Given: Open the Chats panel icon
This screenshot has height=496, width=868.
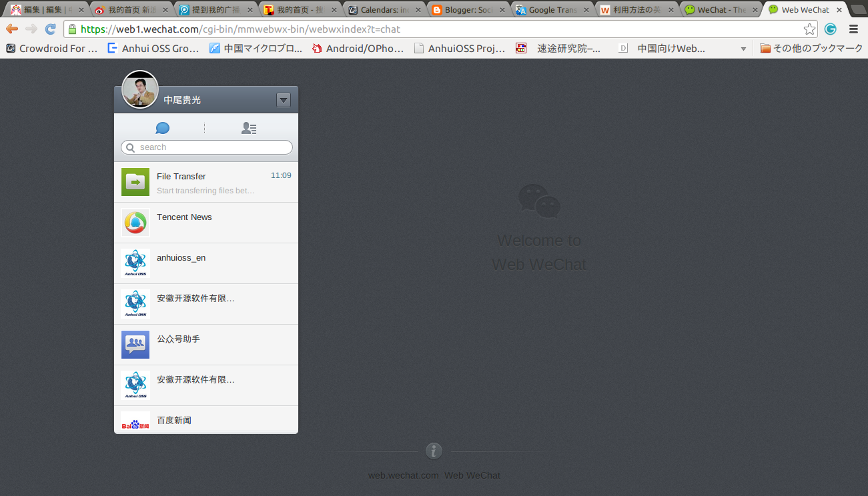Looking at the screenshot, I should 162,127.
